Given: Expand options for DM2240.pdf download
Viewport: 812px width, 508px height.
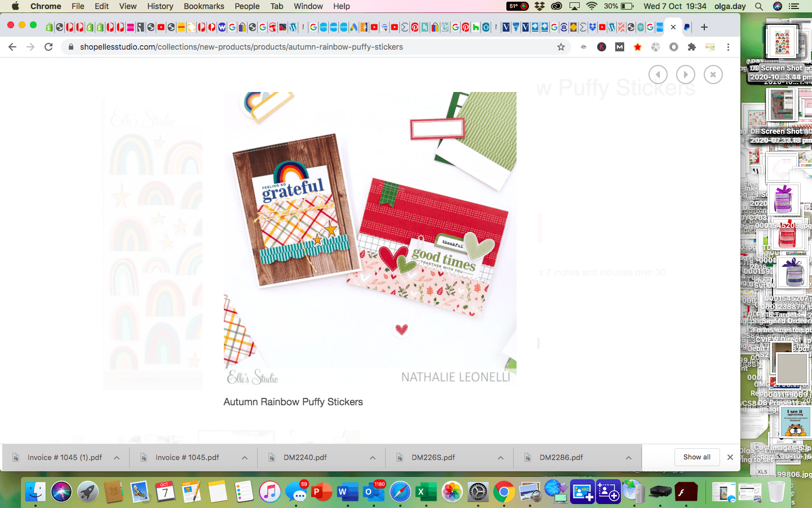Looking at the screenshot, I should click(x=373, y=458).
